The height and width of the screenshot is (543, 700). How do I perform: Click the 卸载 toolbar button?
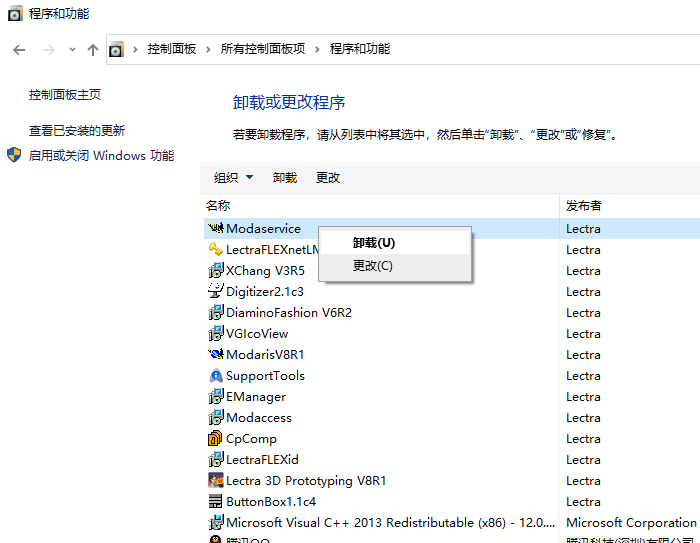point(285,177)
